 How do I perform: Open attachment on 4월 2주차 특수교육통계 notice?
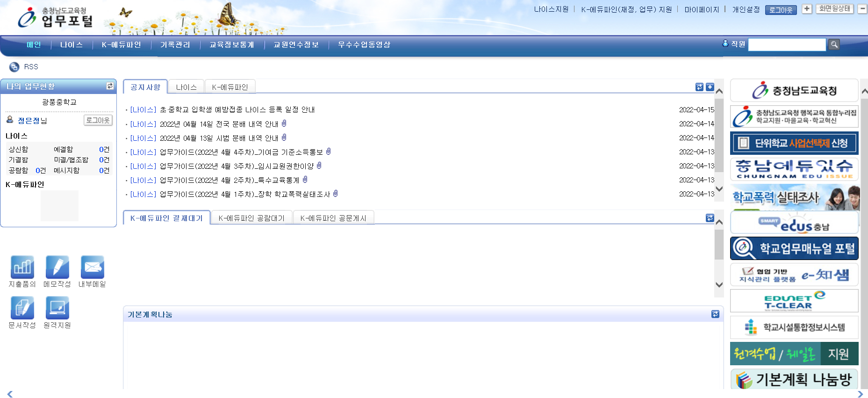click(x=305, y=180)
